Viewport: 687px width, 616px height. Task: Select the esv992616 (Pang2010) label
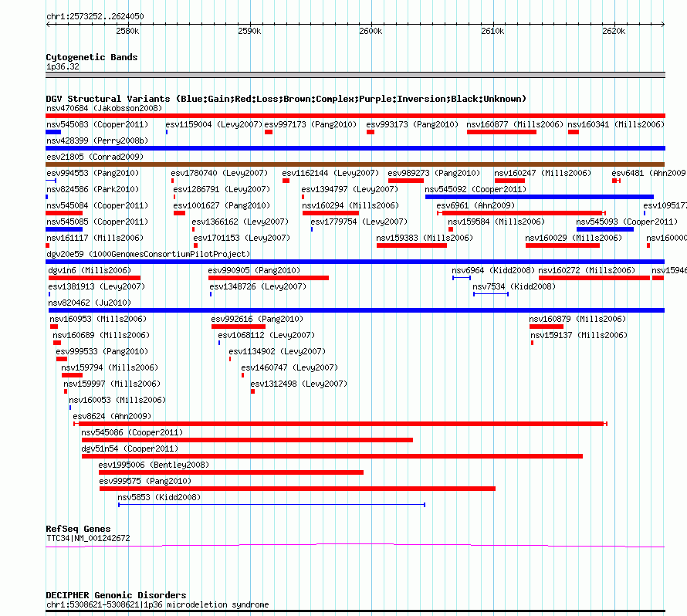[257, 319]
